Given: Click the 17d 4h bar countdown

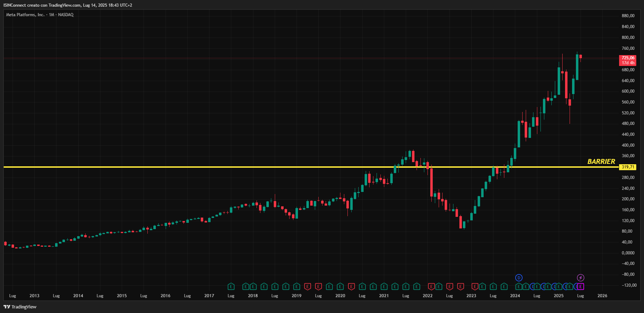Looking at the screenshot, I should click(x=628, y=63).
